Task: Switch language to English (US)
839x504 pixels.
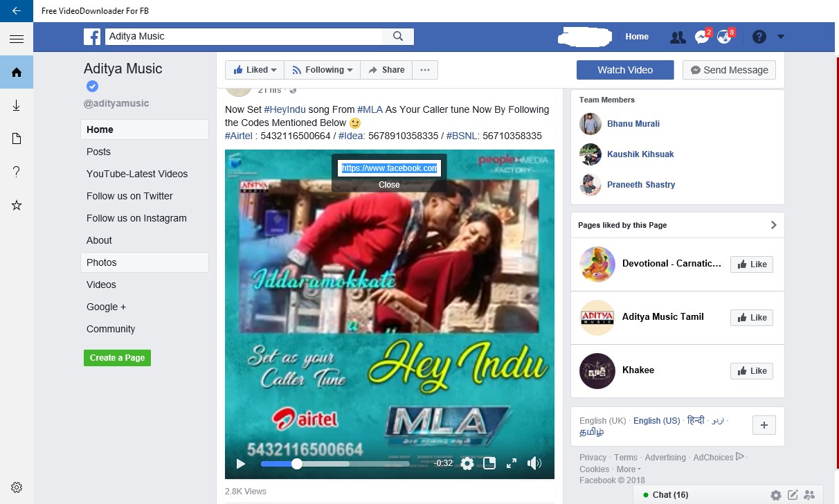Action: point(656,421)
